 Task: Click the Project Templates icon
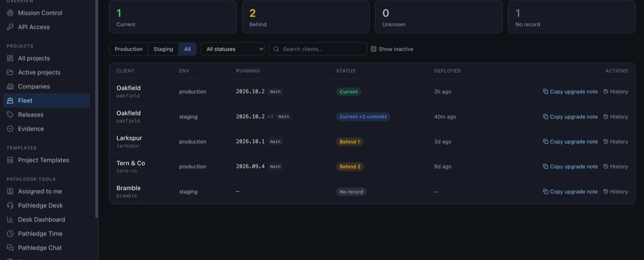10,160
